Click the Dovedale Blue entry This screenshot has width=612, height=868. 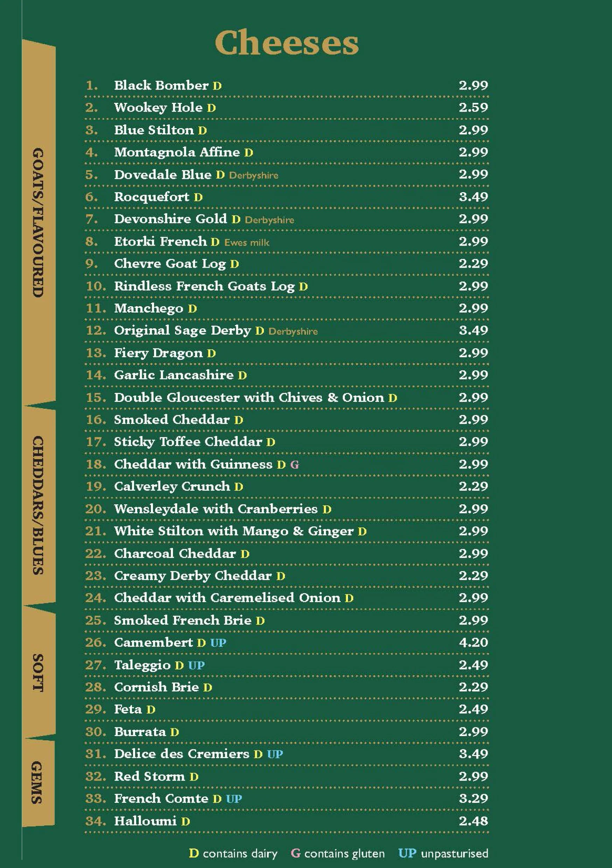[286, 175]
